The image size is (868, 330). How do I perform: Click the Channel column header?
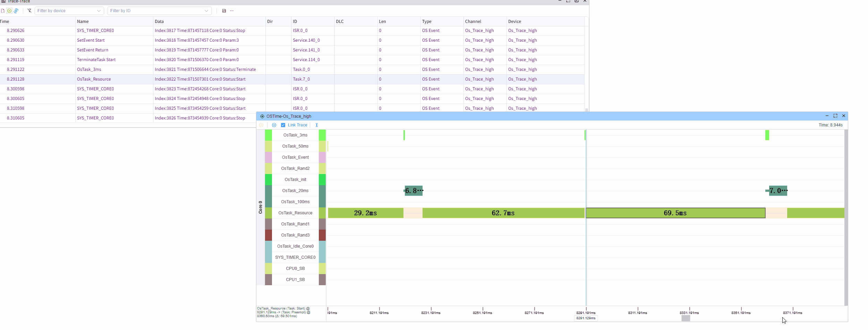pyautogui.click(x=473, y=22)
